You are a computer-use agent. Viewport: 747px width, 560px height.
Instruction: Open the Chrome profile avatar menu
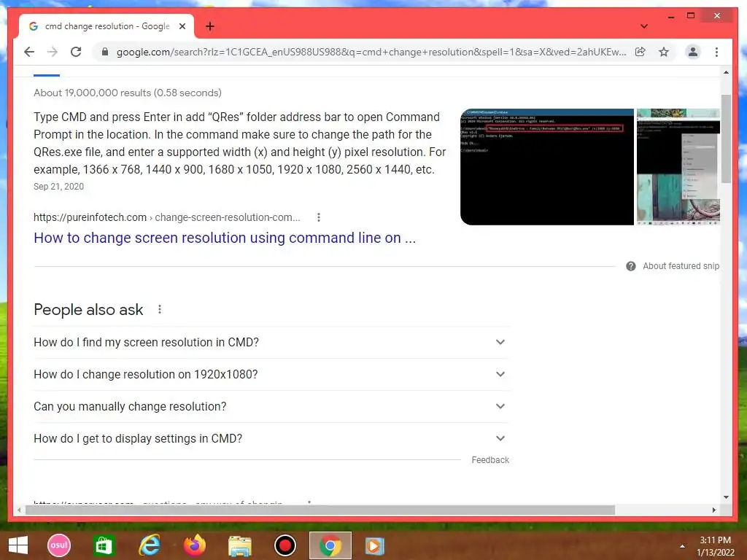point(693,52)
